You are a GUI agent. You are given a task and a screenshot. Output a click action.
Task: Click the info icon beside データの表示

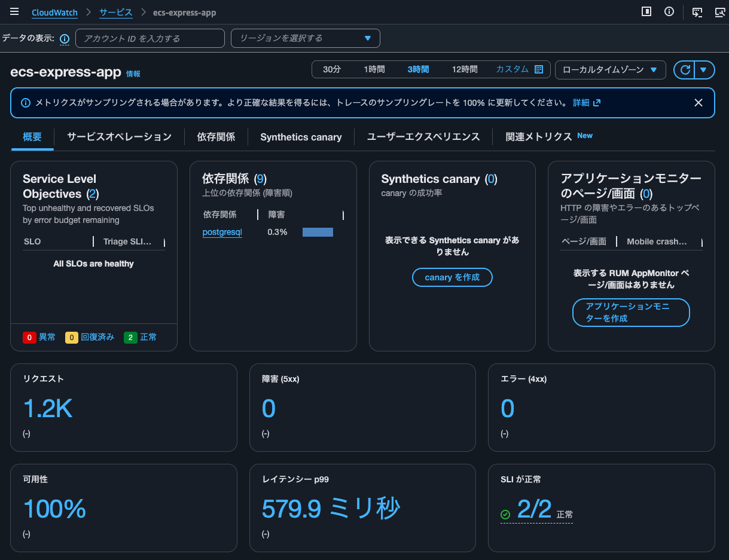[64, 38]
